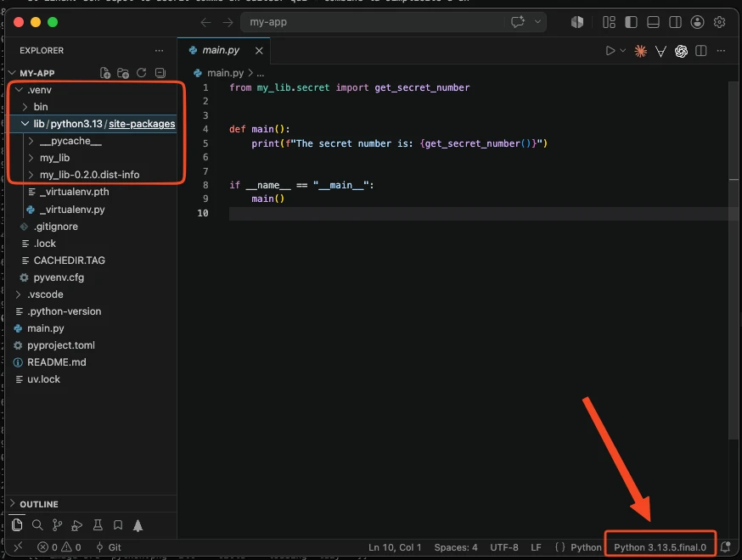This screenshot has height=560, width=742.
Task: Click the tree icon in the bottom bar
Action: [138, 525]
